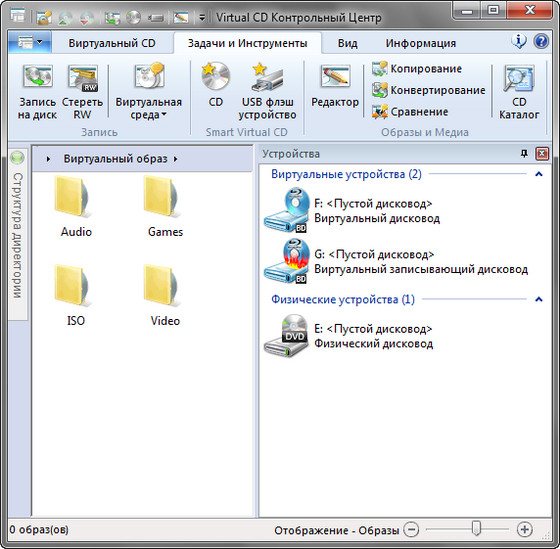Click Виртуальные устройства (2) group header

click(346, 174)
